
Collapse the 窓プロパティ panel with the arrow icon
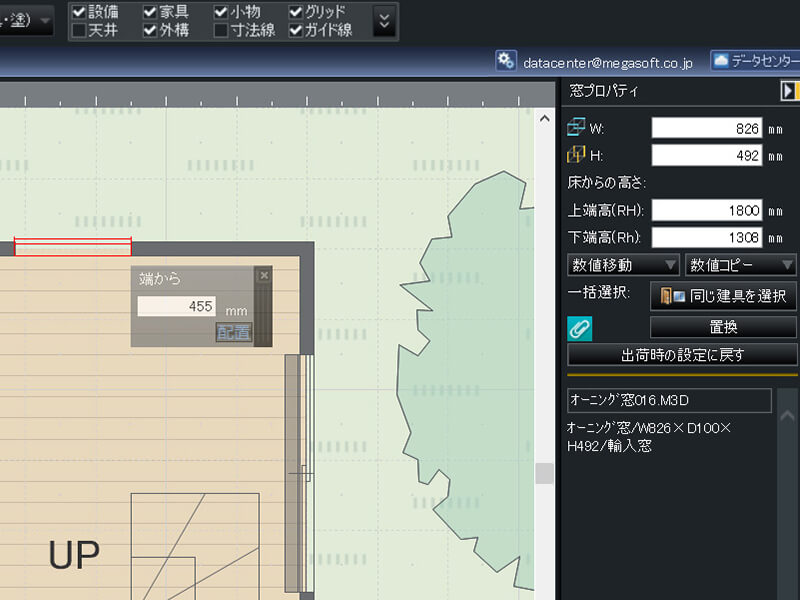(789, 91)
